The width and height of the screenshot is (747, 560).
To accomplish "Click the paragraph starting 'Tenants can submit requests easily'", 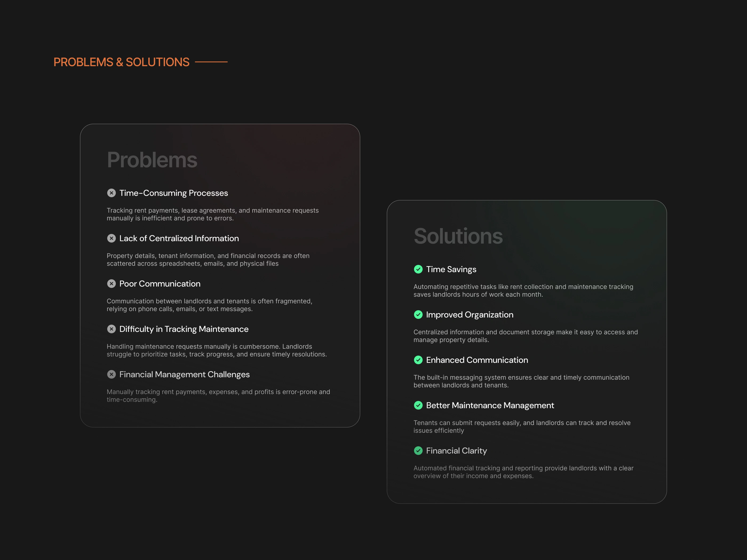I will point(522,427).
